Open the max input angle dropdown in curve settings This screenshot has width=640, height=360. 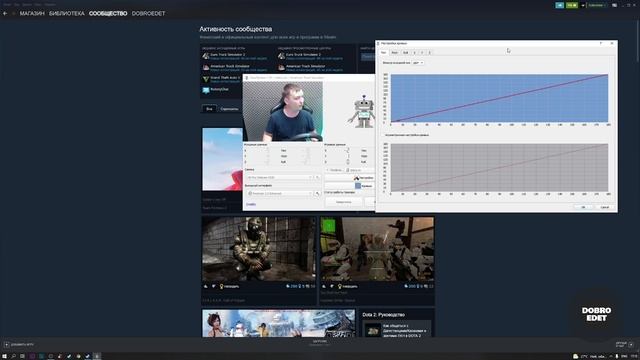(x=418, y=63)
